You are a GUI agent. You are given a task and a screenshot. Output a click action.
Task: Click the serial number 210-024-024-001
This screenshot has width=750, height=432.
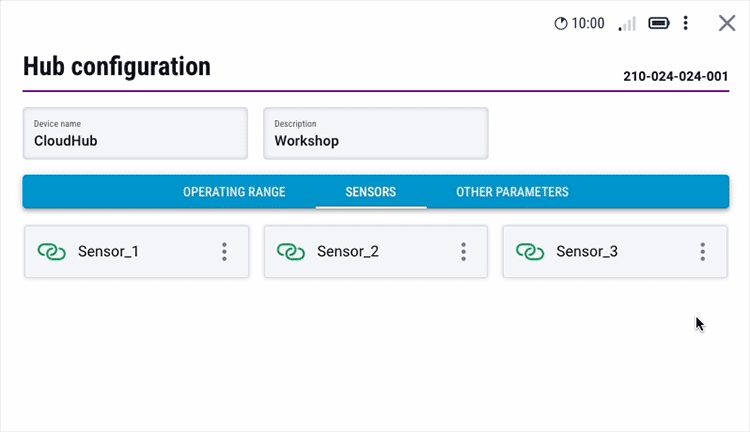(675, 76)
